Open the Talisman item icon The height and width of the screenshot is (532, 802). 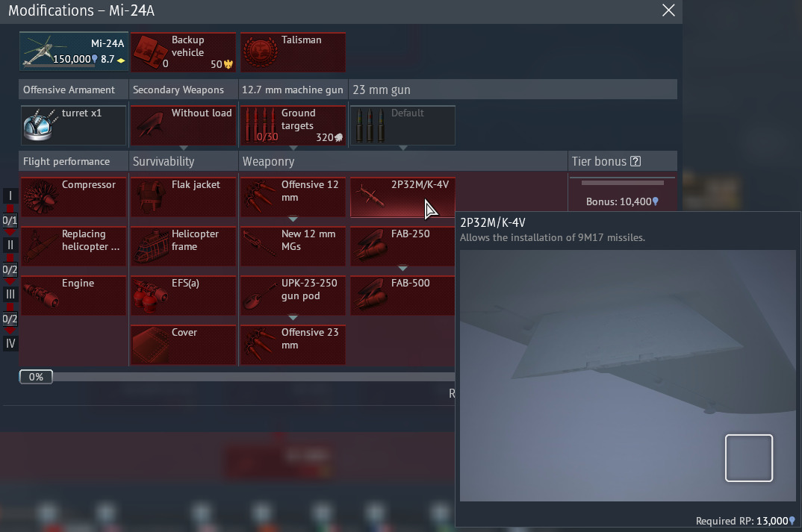click(260, 53)
